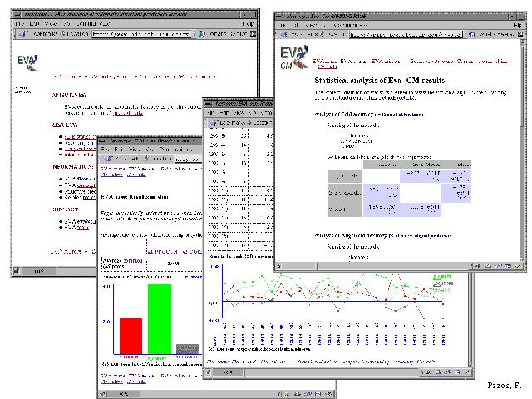Click the vertical scrollbar of the EVA-CM window

[523, 151]
